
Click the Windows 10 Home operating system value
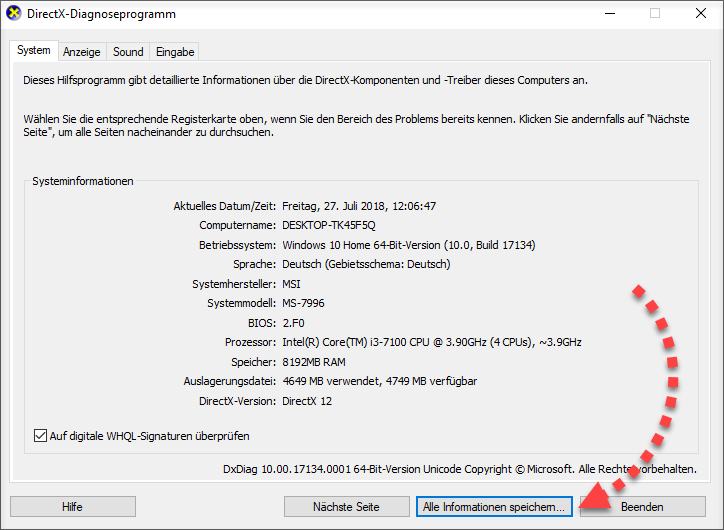point(409,245)
